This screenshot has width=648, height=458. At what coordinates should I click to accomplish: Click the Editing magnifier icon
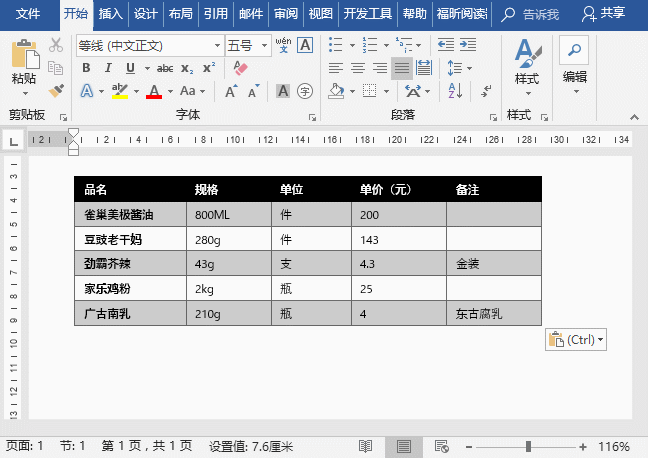click(x=574, y=50)
